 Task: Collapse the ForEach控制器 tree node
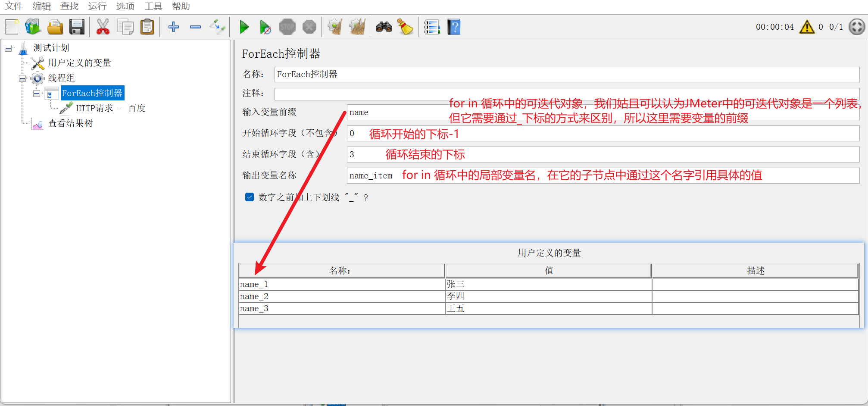click(x=37, y=94)
